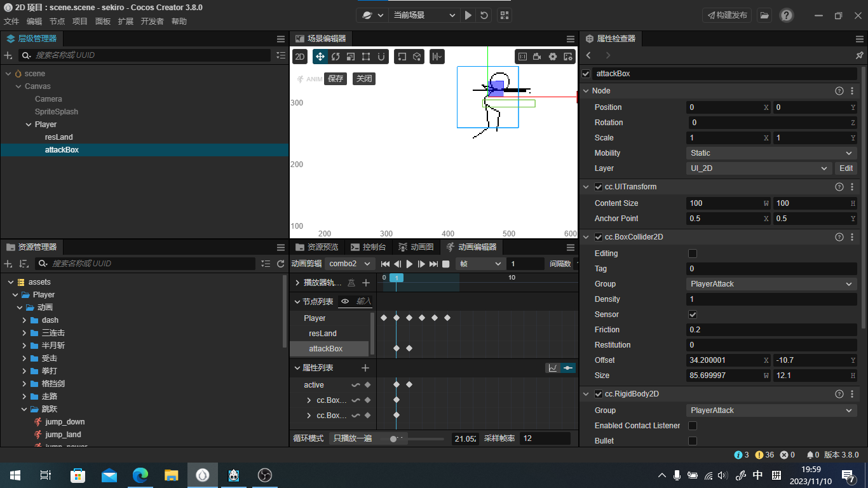Open help for cc.UITransform component
This screenshot has width=868, height=488.
click(x=839, y=187)
